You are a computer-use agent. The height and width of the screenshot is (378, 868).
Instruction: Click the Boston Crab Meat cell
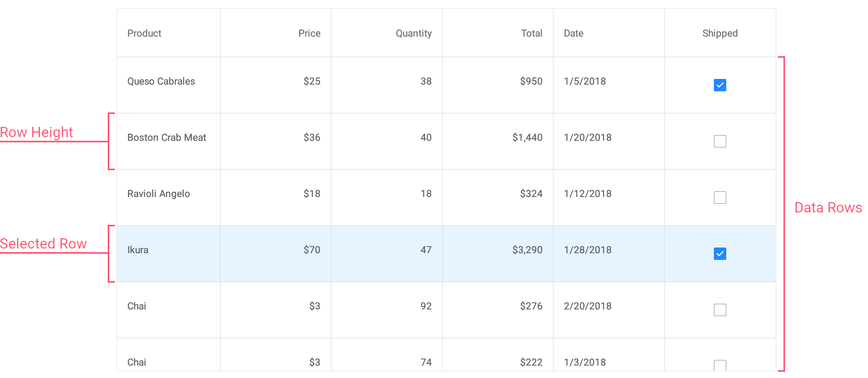pyautogui.click(x=169, y=141)
